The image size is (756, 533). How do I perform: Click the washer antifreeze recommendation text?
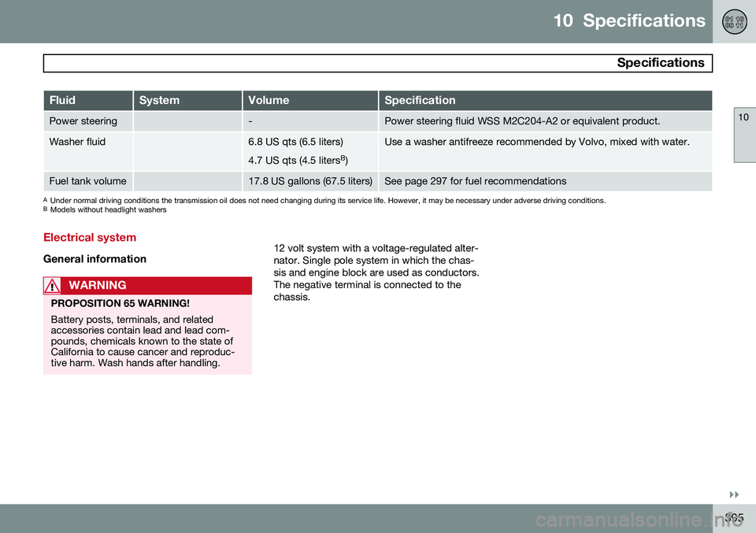click(x=536, y=142)
